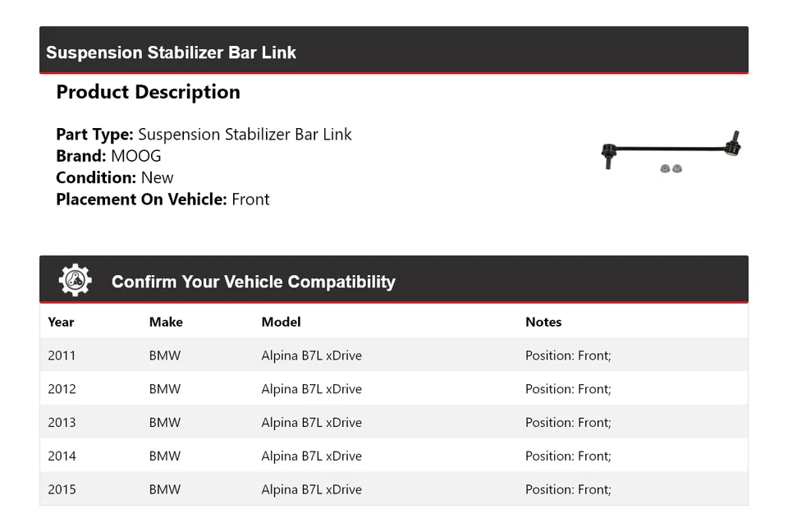This screenshot has width=788, height=532.
Task: Click the Brand: MOOG text
Action: point(108,156)
